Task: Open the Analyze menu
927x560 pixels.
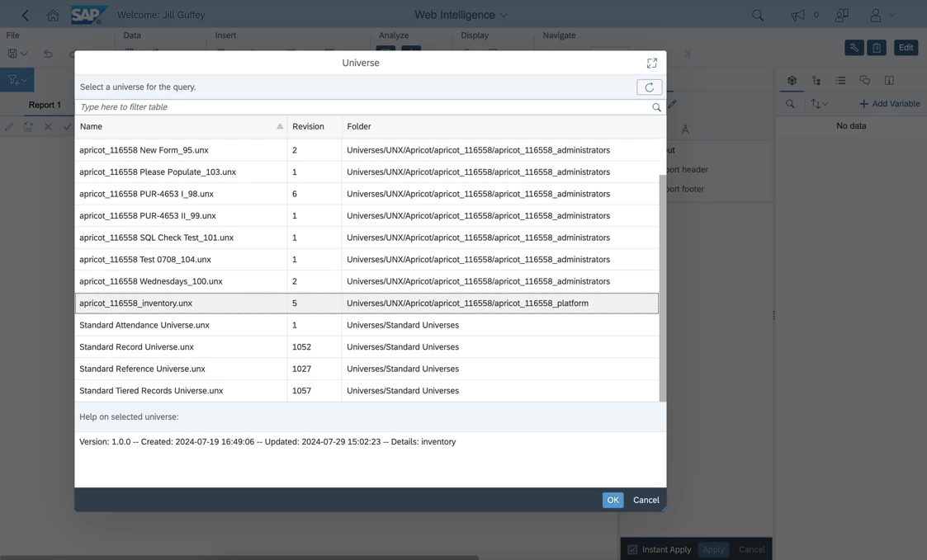Action: tap(393, 35)
